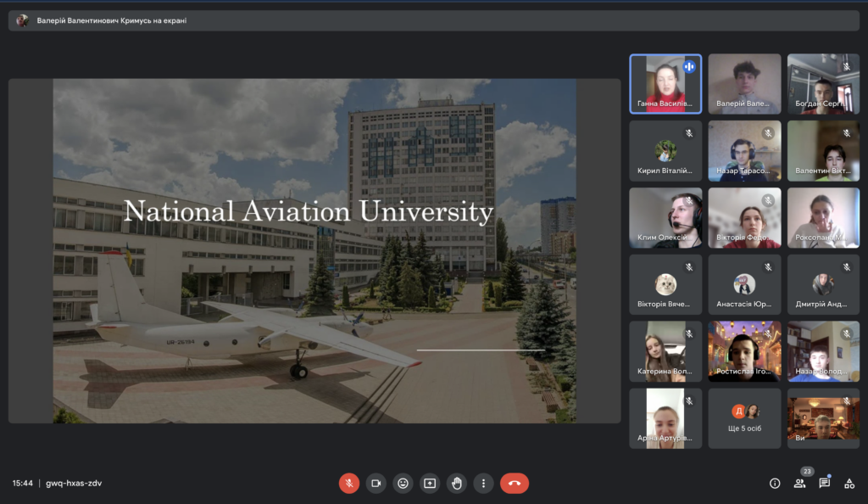Screen dimensions: 868x504
Task: Click the speaking indicator on Ганна's tile
Action: pyautogui.click(x=689, y=66)
